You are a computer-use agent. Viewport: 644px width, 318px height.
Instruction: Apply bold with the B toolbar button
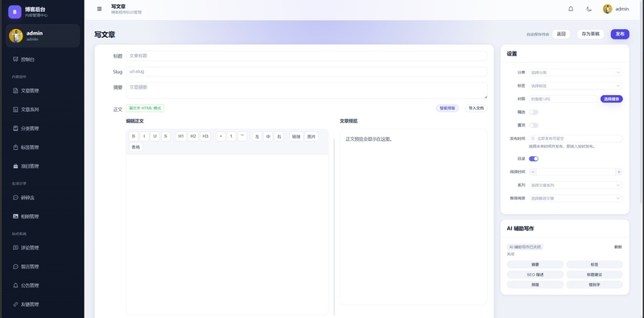134,136
